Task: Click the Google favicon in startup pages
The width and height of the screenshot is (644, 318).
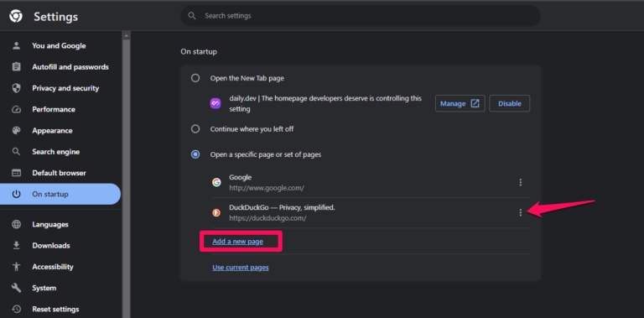Action: pos(216,182)
